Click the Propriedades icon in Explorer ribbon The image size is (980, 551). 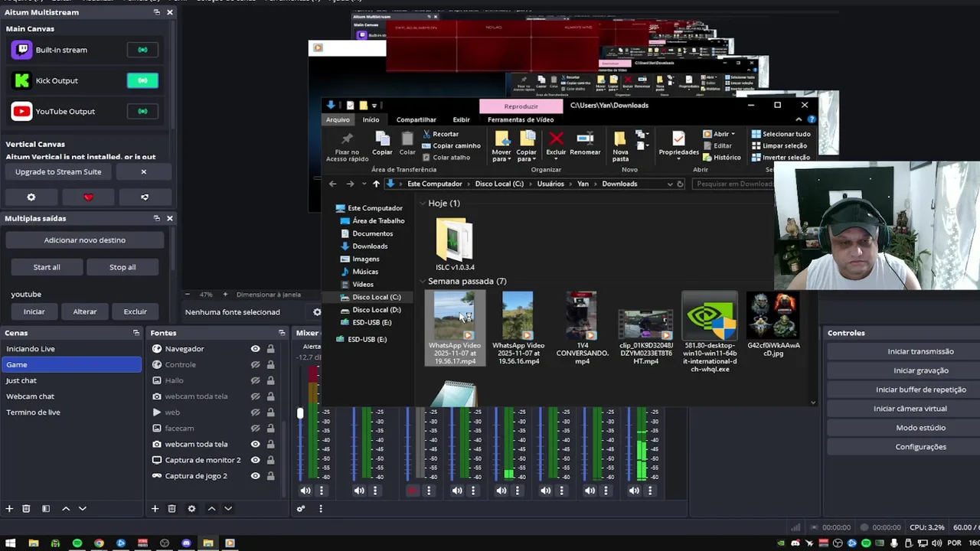(x=678, y=139)
